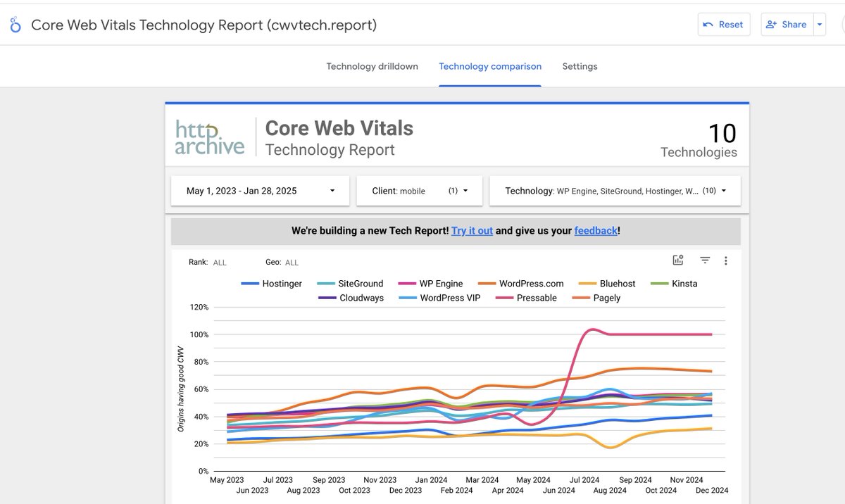Click the 'May 2023' axis label
845x504 pixels.
(x=228, y=480)
